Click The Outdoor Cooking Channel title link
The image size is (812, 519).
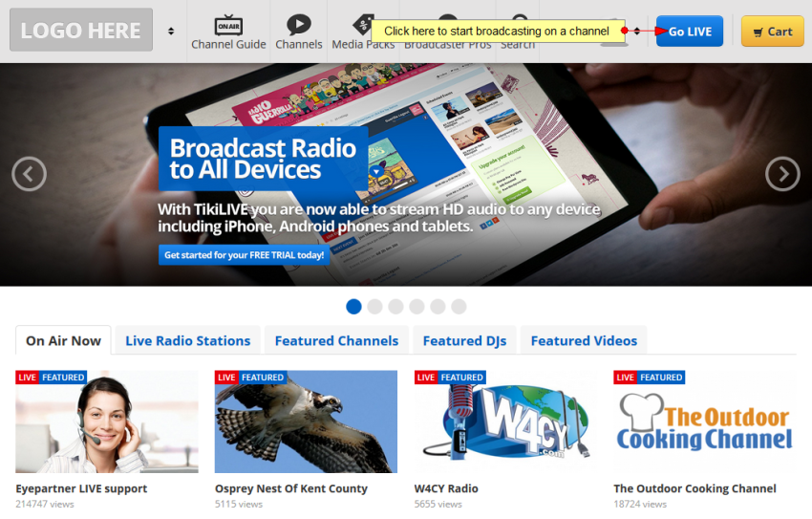(x=694, y=488)
